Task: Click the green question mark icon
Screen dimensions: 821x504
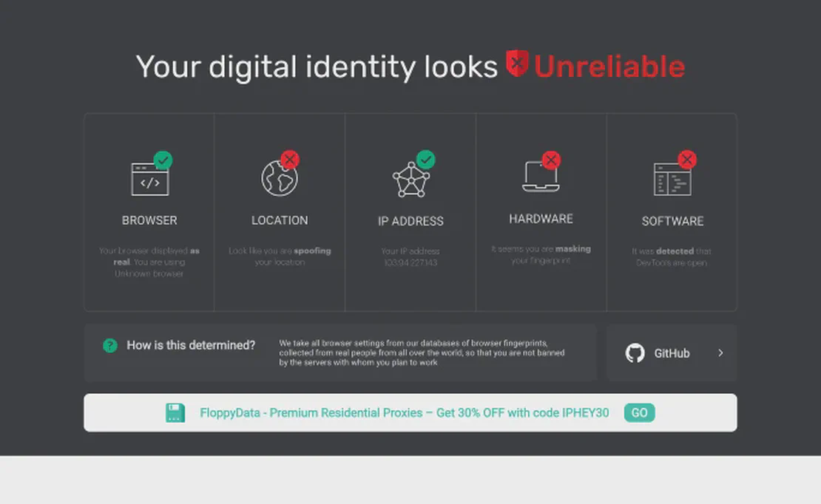Action: [110, 345]
